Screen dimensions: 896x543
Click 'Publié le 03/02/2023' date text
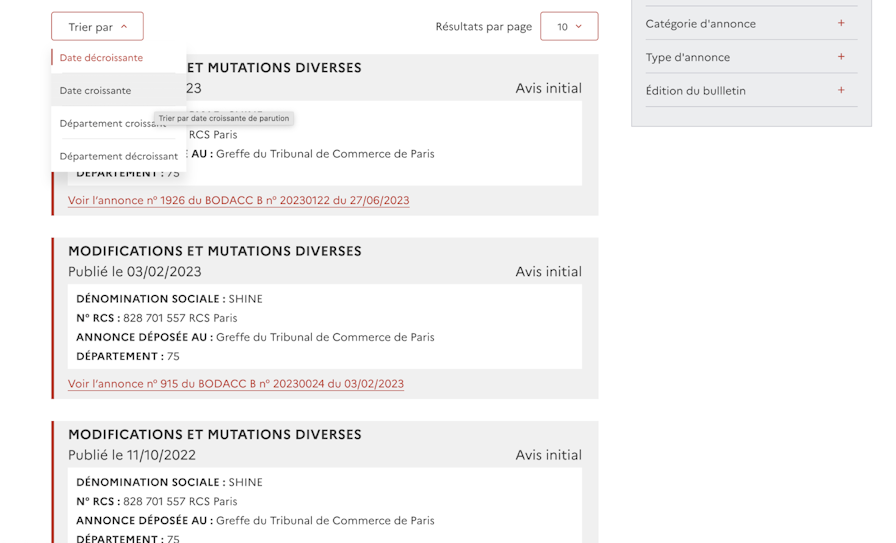click(x=135, y=272)
